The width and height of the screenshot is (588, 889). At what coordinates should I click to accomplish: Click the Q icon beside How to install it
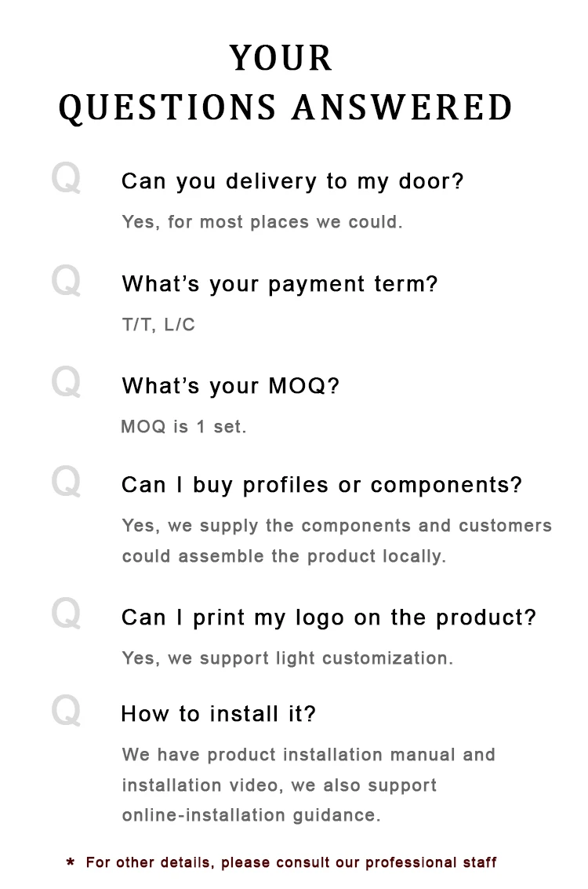click(x=66, y=712)
